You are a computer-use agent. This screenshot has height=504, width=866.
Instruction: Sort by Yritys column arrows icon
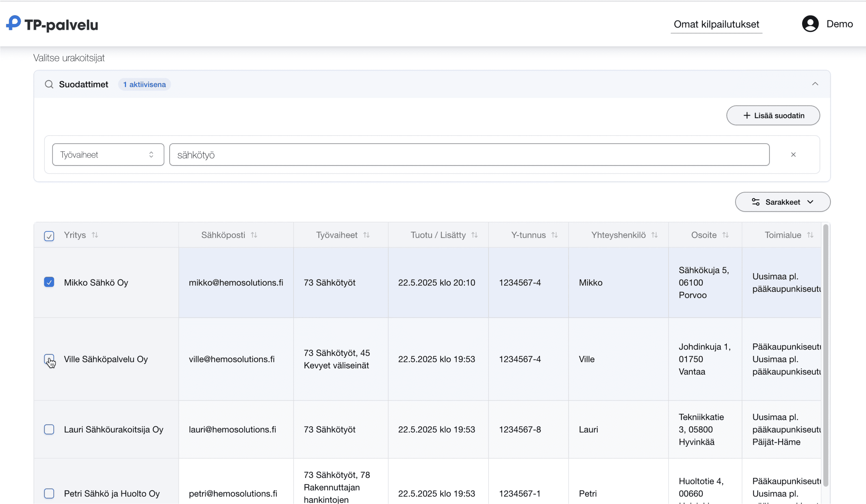click(95, 235)
